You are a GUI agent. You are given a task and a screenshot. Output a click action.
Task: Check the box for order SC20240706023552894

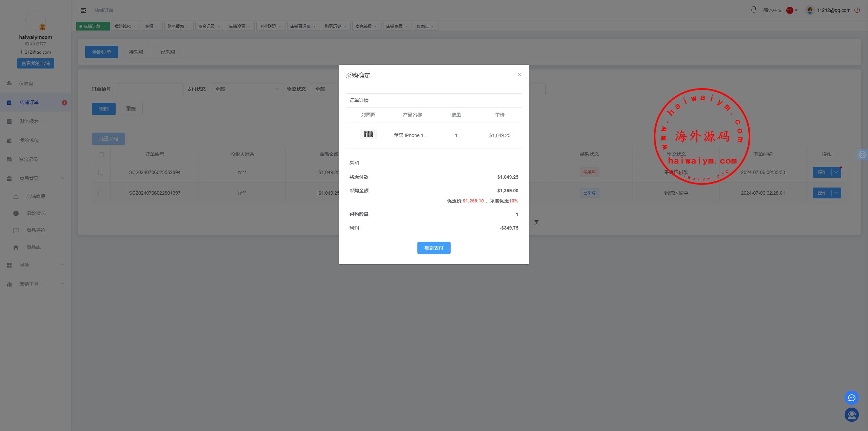(x=101, y=172)
